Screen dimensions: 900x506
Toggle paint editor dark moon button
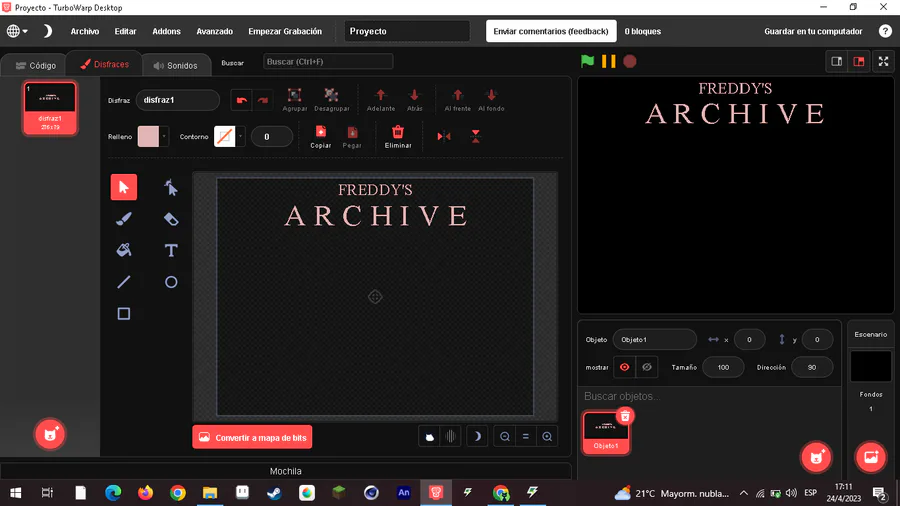point(477,437)
